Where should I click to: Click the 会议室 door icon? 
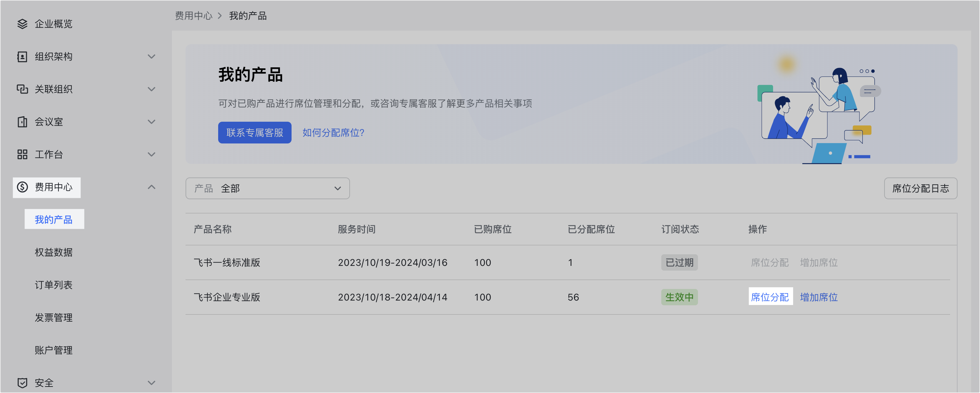22,122
